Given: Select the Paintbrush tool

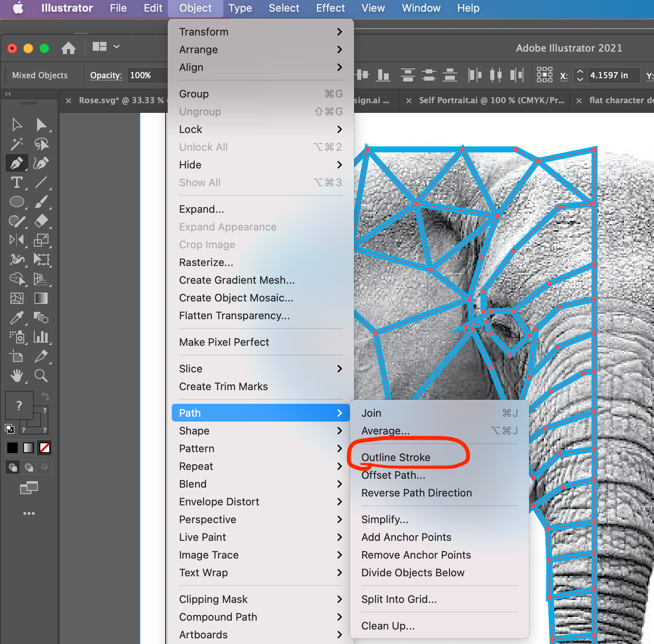Looking at the screenshot, I should coord(42,202).
